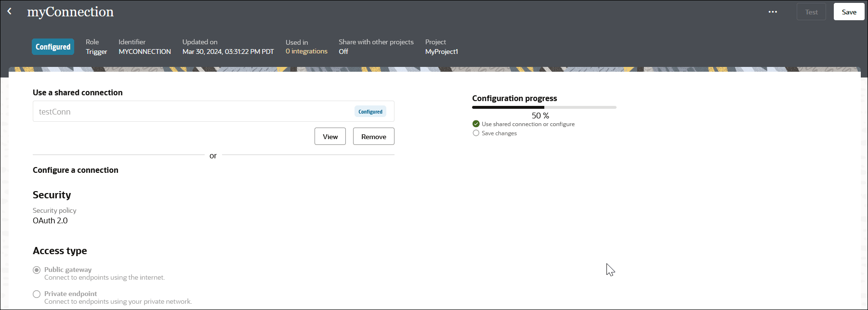Click the MyProject1 project name
Screen dimensions: 868x310
pos(442,52)
